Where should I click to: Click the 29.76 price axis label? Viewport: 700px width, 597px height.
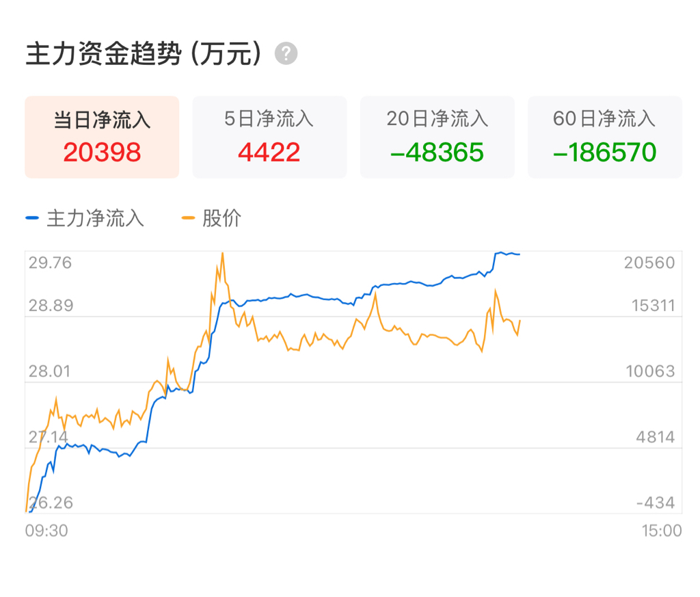click(50, 263)
